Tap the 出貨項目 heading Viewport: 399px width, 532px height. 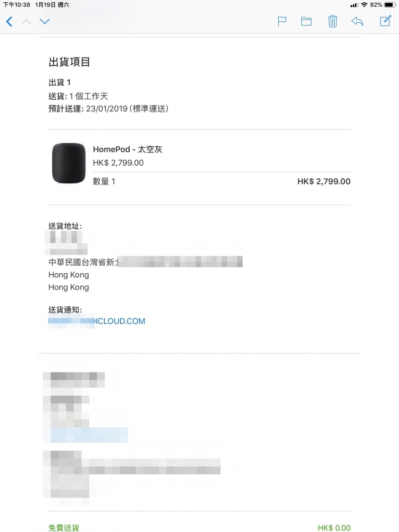tap(69, 62)
